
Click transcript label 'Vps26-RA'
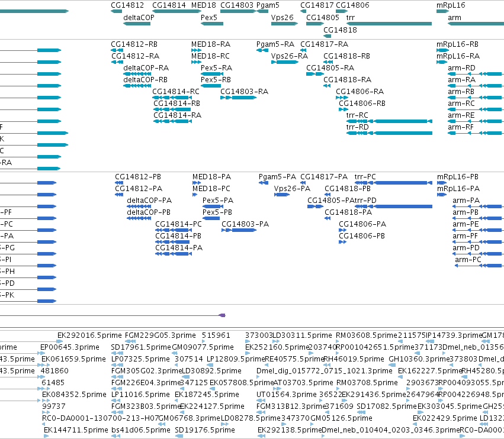pos(289,56)
